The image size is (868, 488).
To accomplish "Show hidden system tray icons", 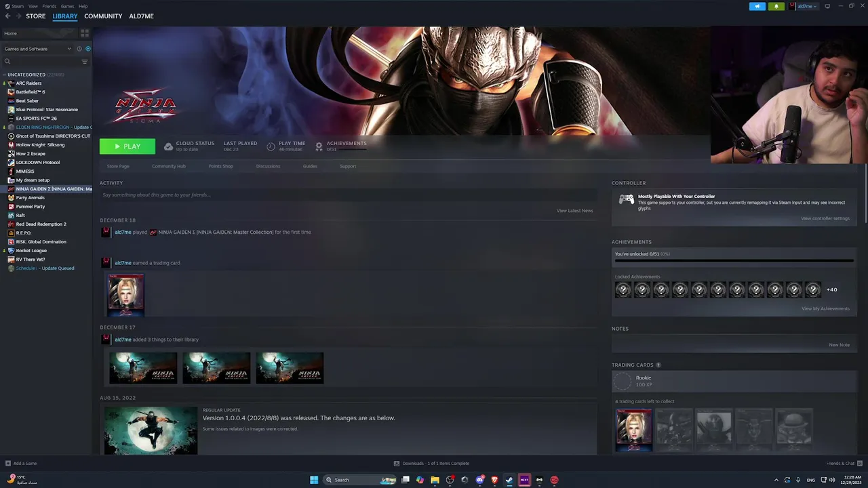I will 776,480.
